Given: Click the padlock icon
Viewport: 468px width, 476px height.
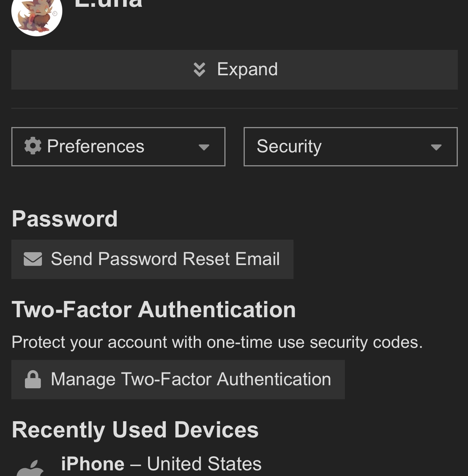Looking at the screenshot, I should pos(33,379).
